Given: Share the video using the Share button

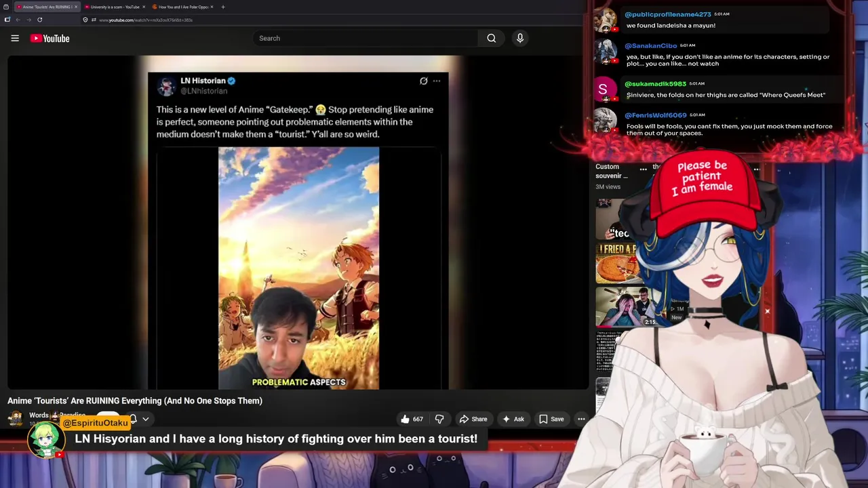Looking at the screenshot, I should [473, 420].
